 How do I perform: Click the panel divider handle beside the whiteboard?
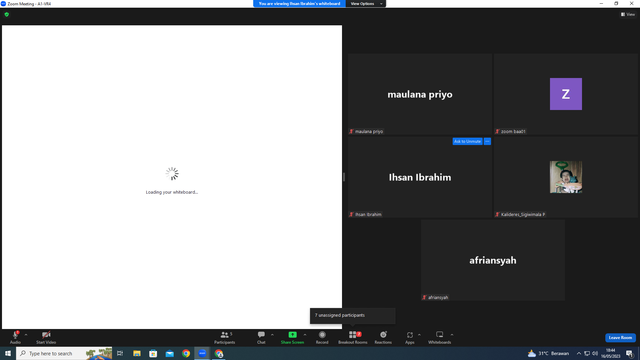click(344, 177)
